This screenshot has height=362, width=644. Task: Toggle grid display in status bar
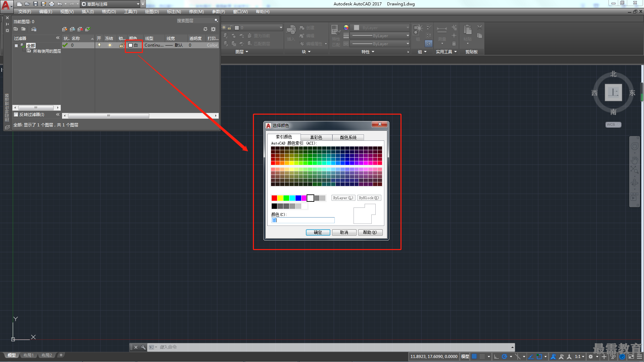click(x=474, y=357)
